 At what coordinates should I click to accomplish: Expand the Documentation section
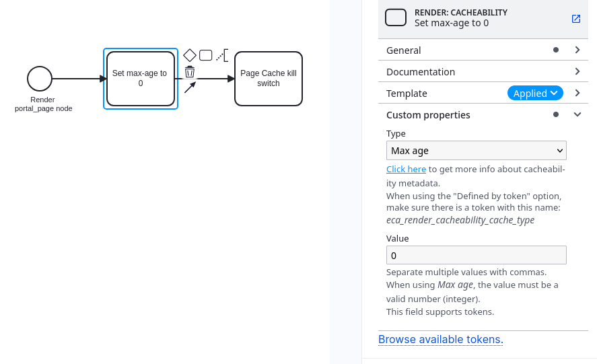tap(483, 71)
